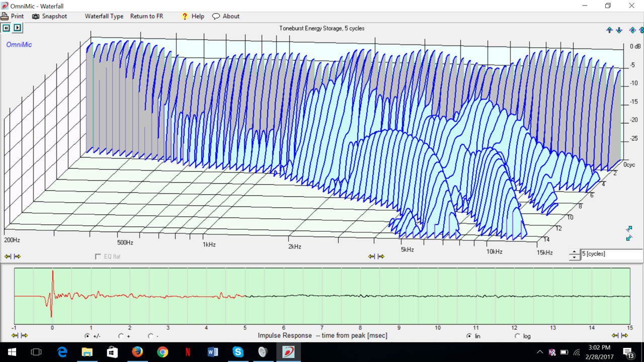Click the upper diagonal time-axis arrow icon
The width and height of the screenshot is (644, 362).
pos(629,229)
